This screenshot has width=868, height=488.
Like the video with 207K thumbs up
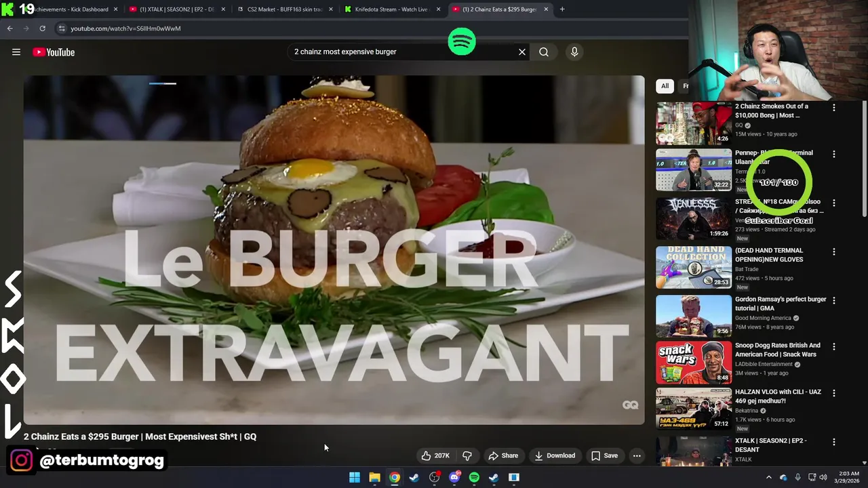tap(435, 455)
